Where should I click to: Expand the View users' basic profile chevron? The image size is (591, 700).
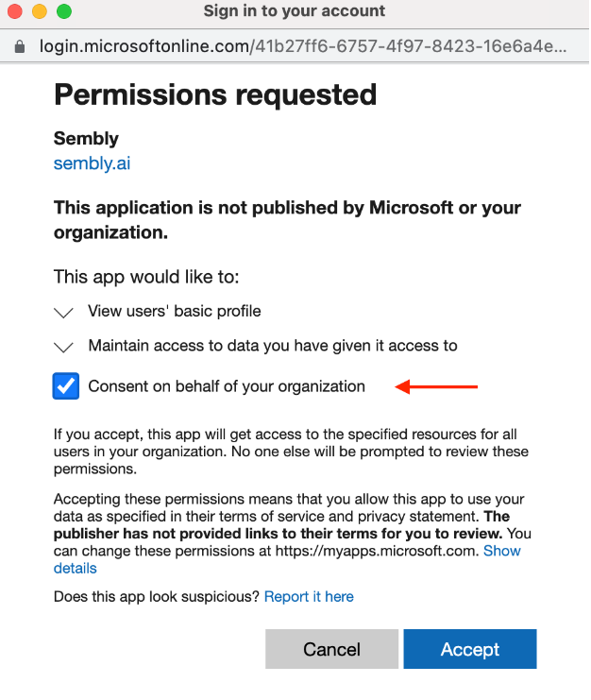tap(64, 313)
